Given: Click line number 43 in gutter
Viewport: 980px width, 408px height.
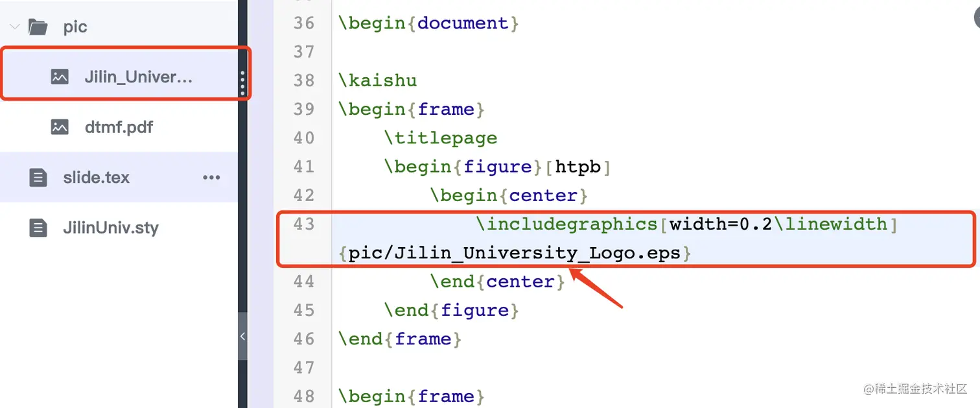Looking at the screenshot, I should pyautogui.click(x=303, y=224).
